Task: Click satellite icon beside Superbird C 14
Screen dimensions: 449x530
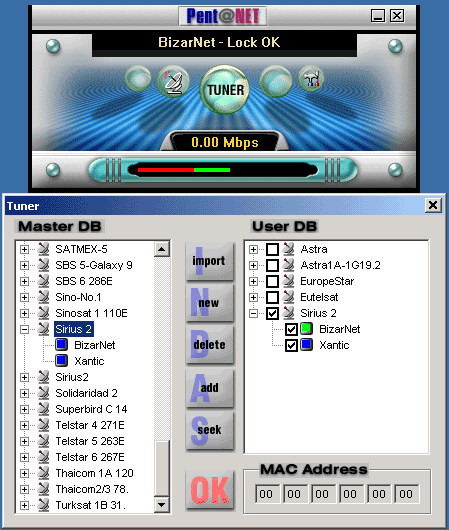Action: 43,409
